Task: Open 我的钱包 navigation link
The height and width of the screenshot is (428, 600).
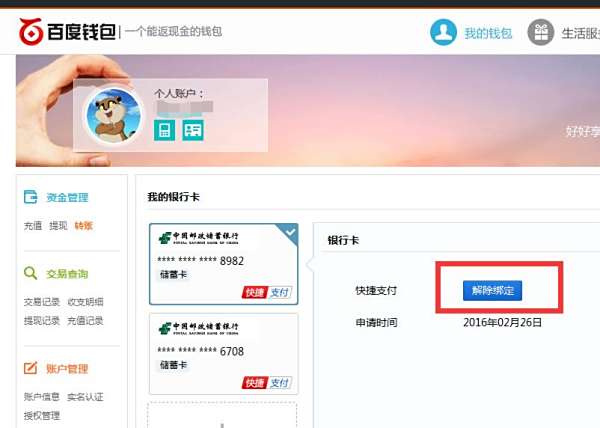Action: [488, 34]
